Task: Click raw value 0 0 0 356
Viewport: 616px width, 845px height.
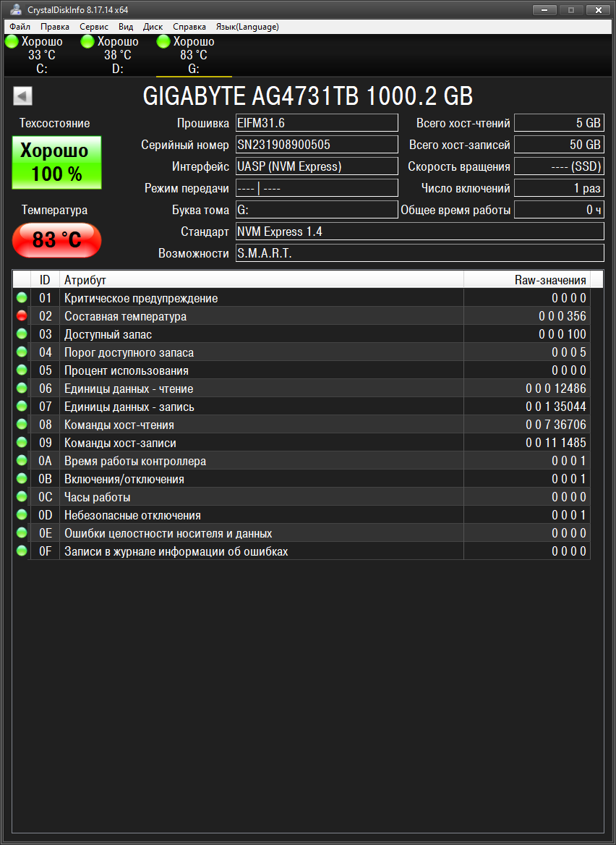Action: coord(562,316)
